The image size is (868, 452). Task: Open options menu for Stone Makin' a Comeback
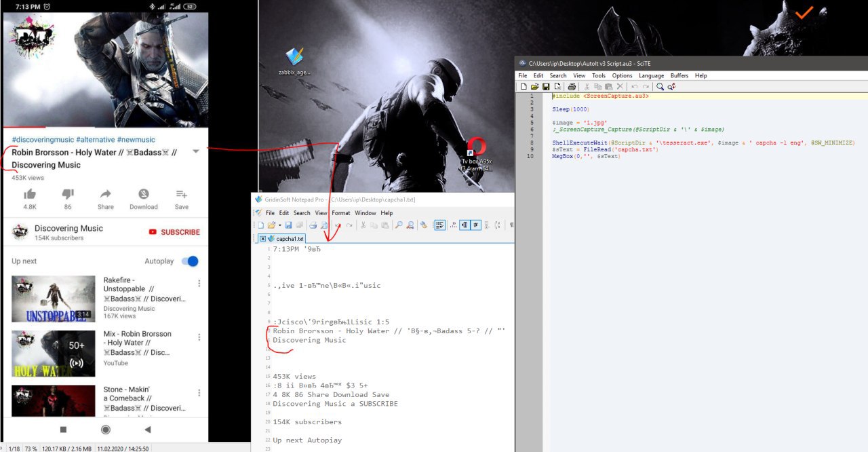199,393
